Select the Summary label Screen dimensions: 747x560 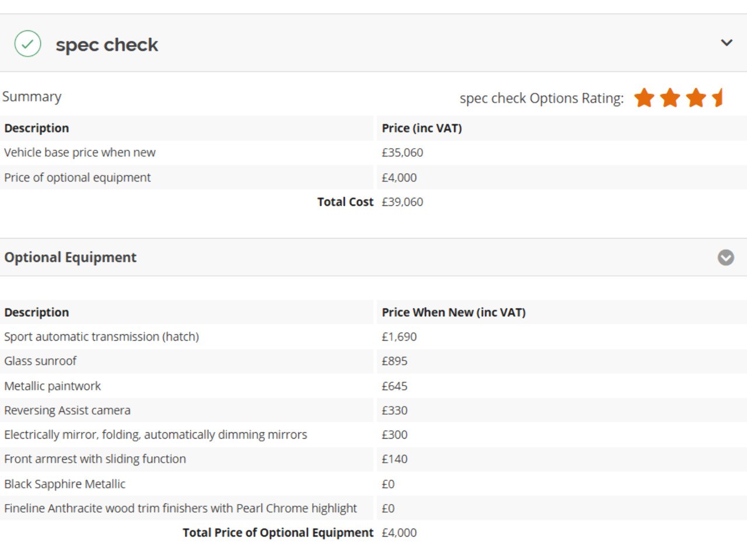pos(32,96)
